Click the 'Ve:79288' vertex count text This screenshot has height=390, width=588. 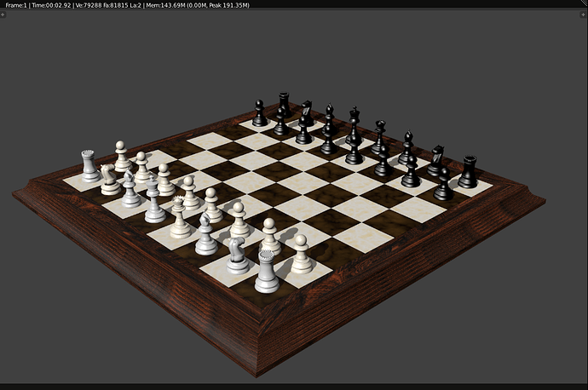[89, 5]
